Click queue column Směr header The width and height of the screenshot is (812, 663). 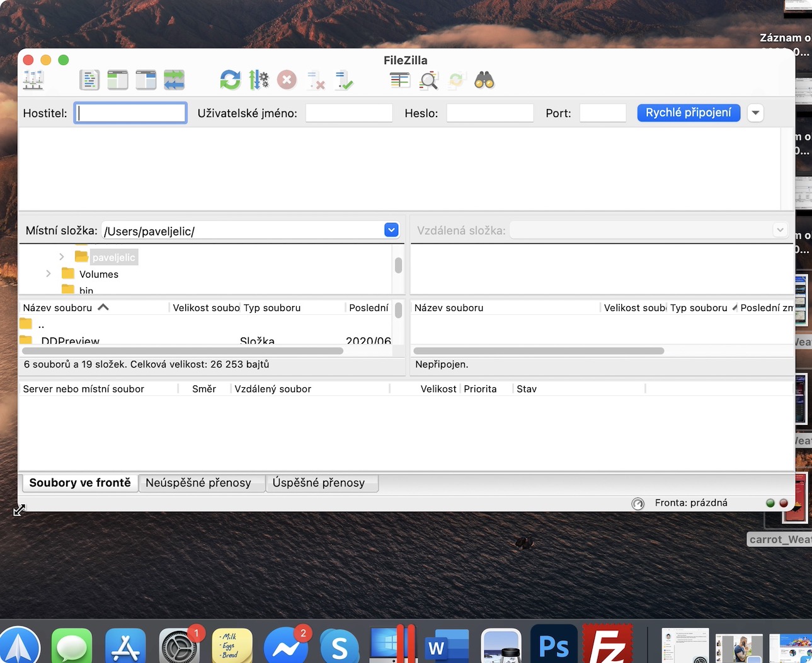point(204,389)
